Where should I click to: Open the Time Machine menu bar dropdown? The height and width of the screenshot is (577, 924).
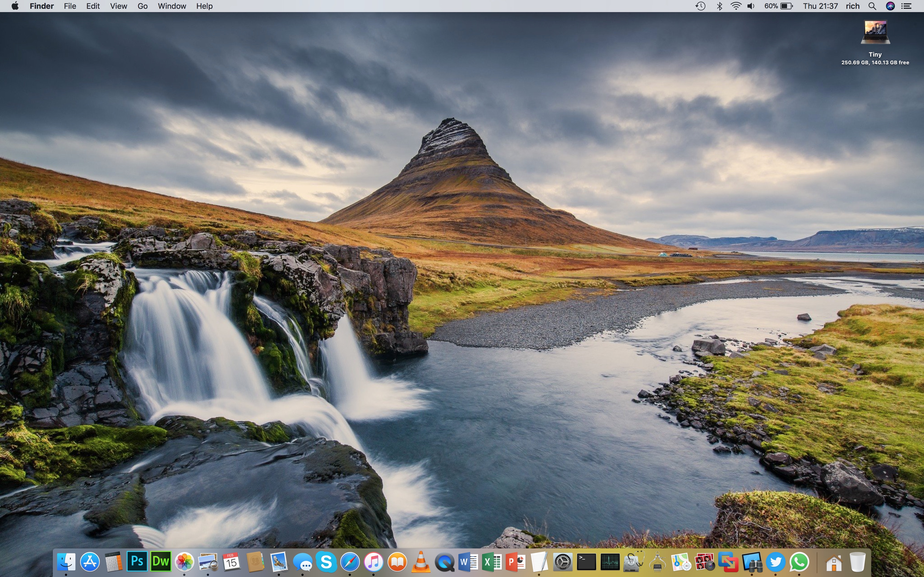700,6
